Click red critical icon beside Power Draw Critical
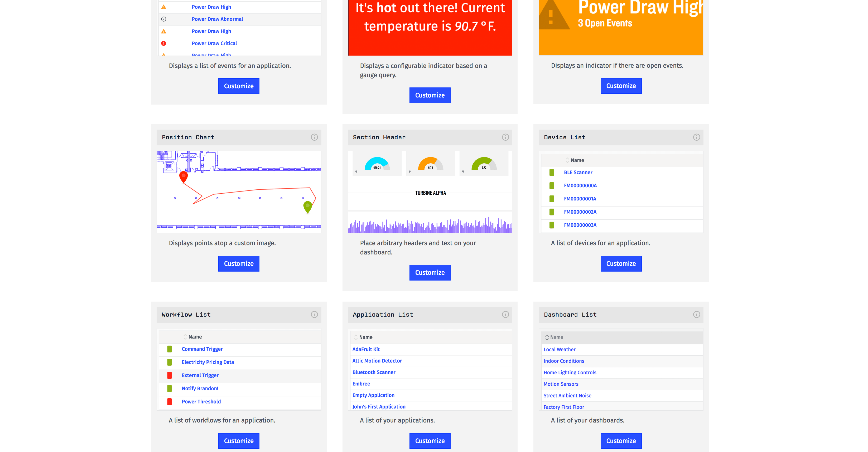The width and height of the screenshot is (868, 452). click(x=163, y=43)
